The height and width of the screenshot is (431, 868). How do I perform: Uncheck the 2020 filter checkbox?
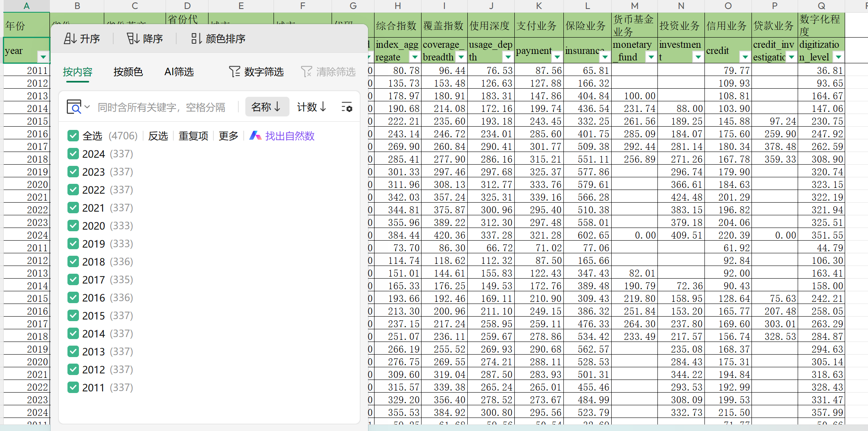[x=73, y=226]
